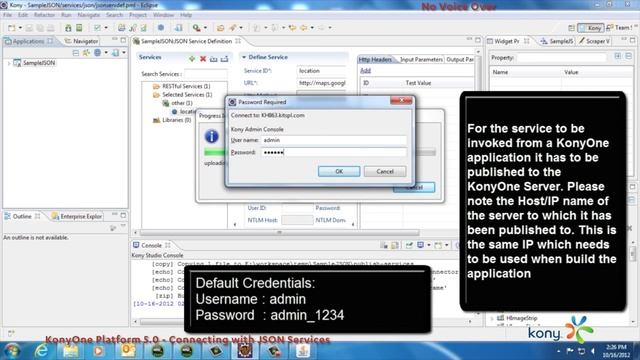640x360 pixels.
Task: Click the Service ID field containing location
Action: pyautogui.click(x=322, y=71)
